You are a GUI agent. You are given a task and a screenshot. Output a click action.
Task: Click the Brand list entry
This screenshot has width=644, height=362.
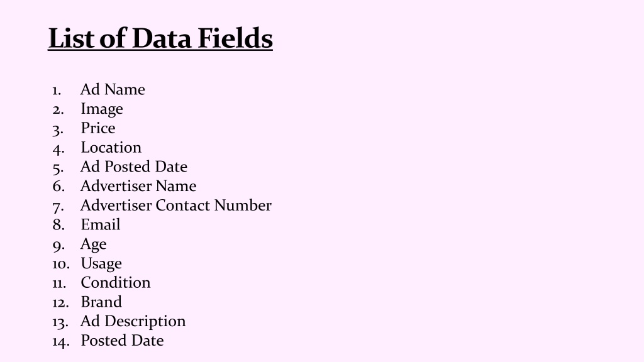pyautogui.click(x=101, y=302)
